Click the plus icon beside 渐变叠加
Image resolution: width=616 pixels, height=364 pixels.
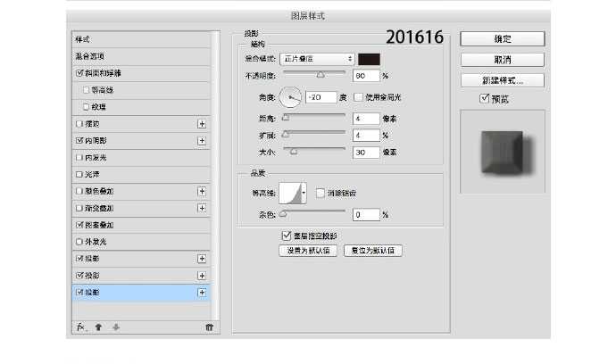click(x=202, y=208)
